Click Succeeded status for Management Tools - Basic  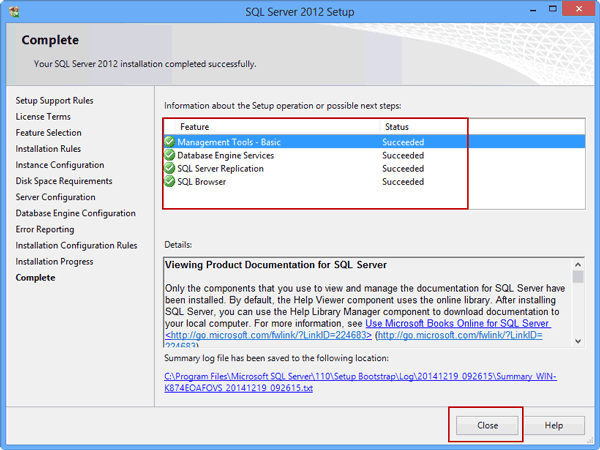pyautogui.click(x=403, y=142)
